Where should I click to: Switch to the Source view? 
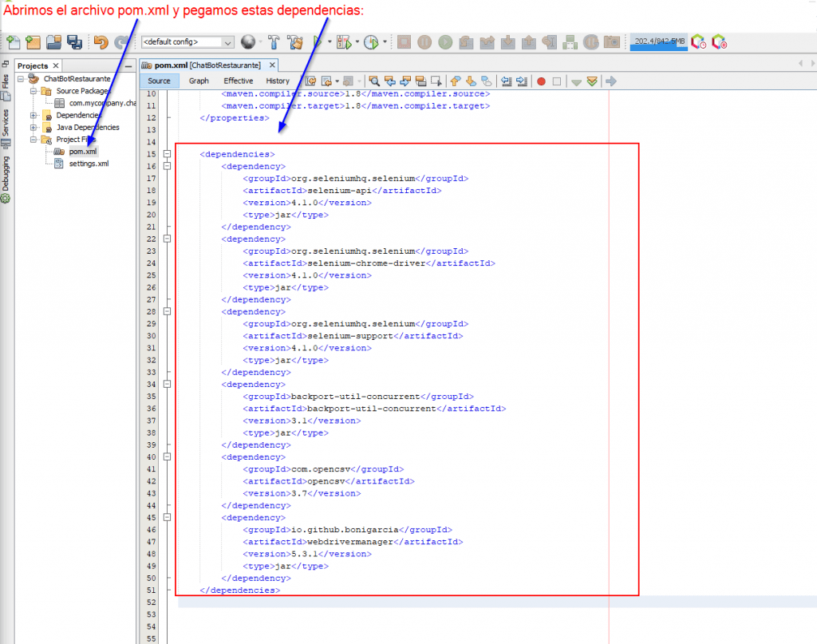(159, 81)
